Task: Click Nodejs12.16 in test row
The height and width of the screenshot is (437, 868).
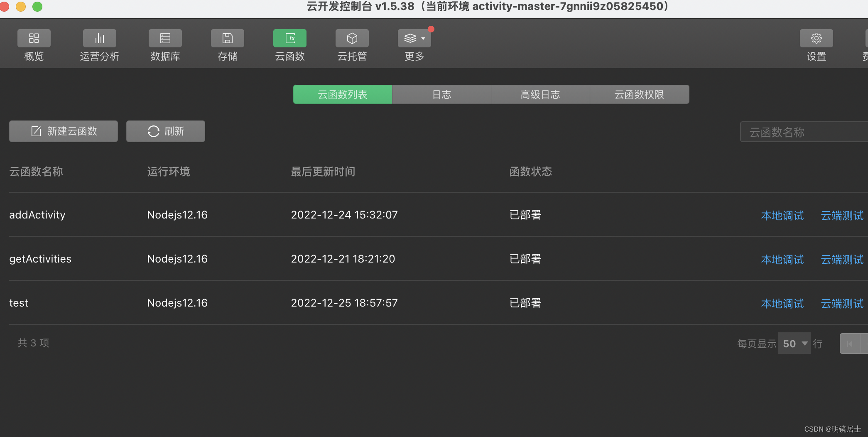Action: pos(177,303)
